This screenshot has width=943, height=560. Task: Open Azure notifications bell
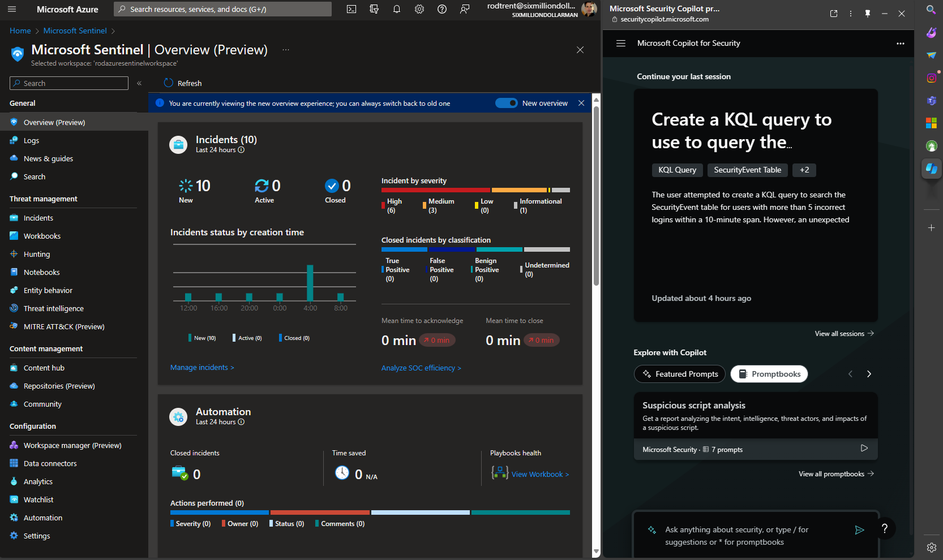pyautogui.click(x=397, y=9)
